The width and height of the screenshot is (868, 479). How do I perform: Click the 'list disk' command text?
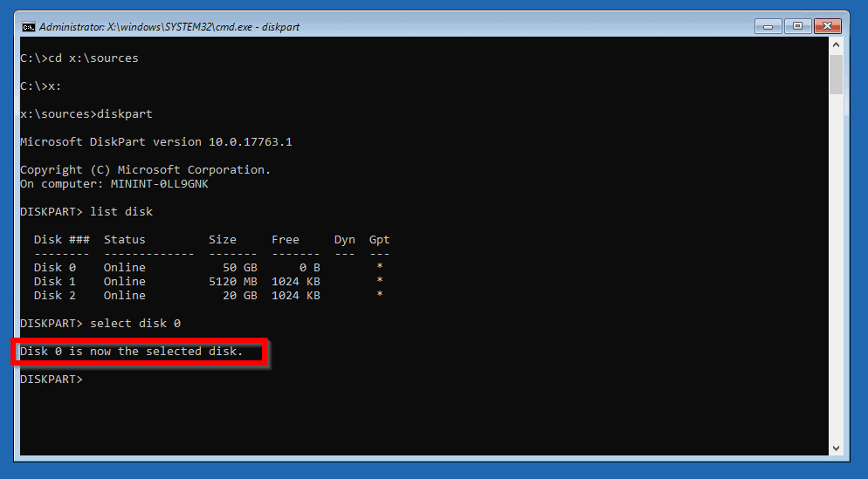tap(121, 212)
